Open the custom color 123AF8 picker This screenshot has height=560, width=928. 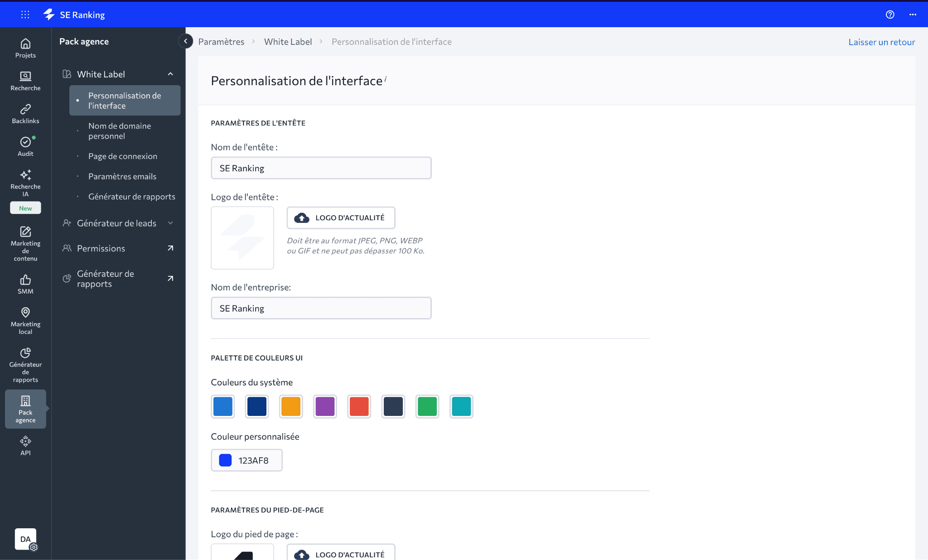[246, 460]
